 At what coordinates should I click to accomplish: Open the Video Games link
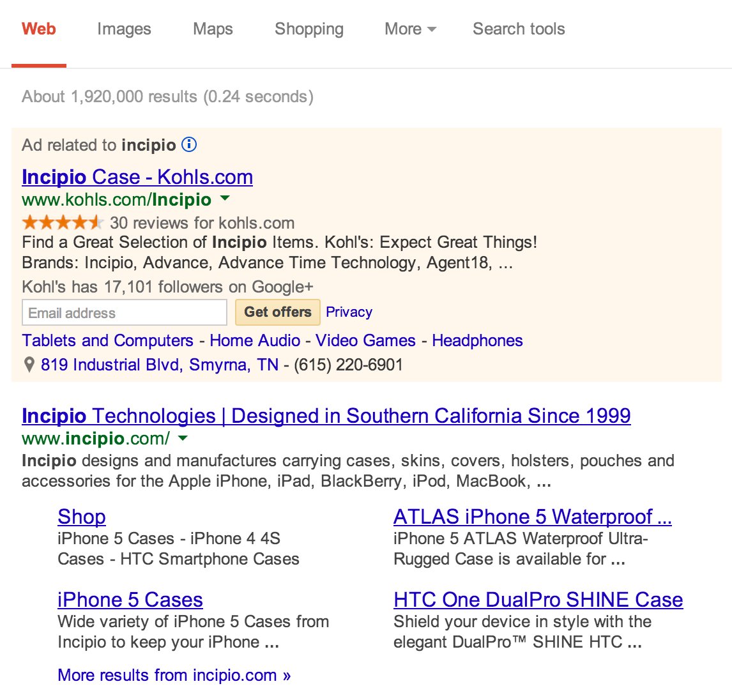365,340
